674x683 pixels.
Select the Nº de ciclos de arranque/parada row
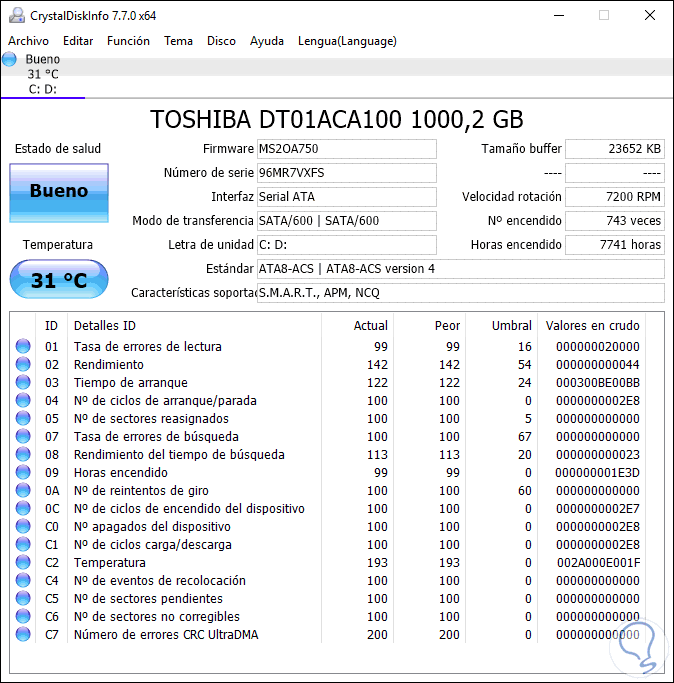click(328, 400)
